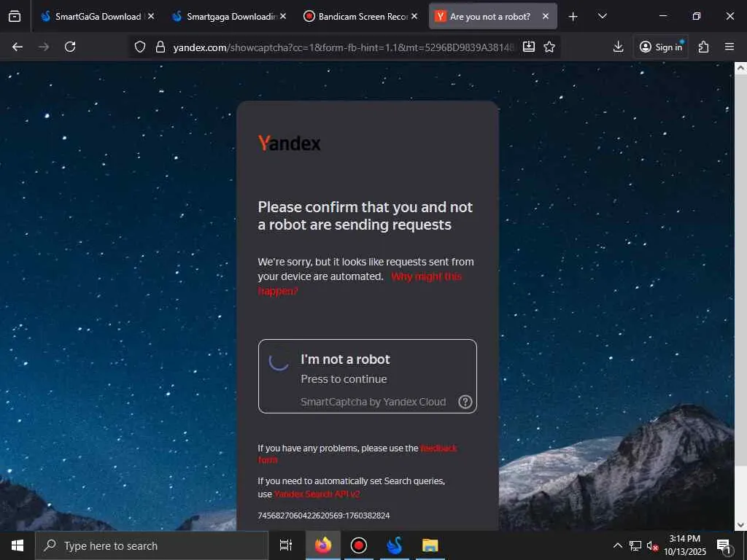Open the tracking protection shield icon
The width and height of the screenshot is (747, 560).
click(x=139, y=47)
